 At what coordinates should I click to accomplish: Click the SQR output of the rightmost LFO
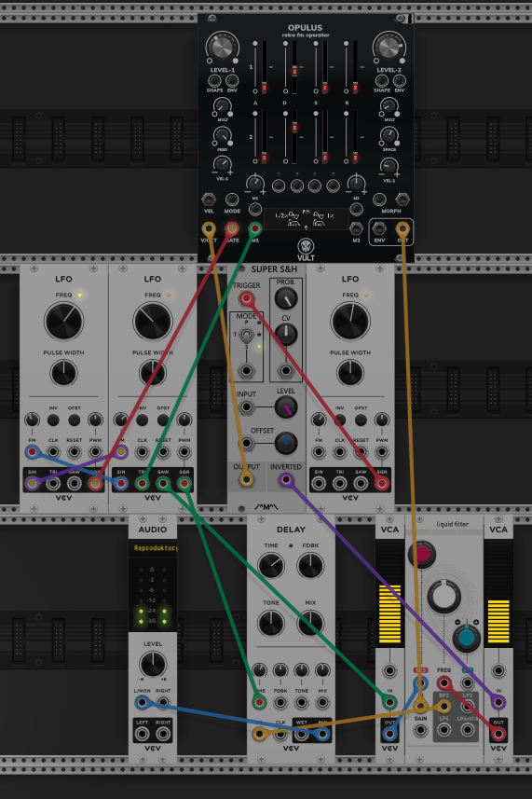382,483
